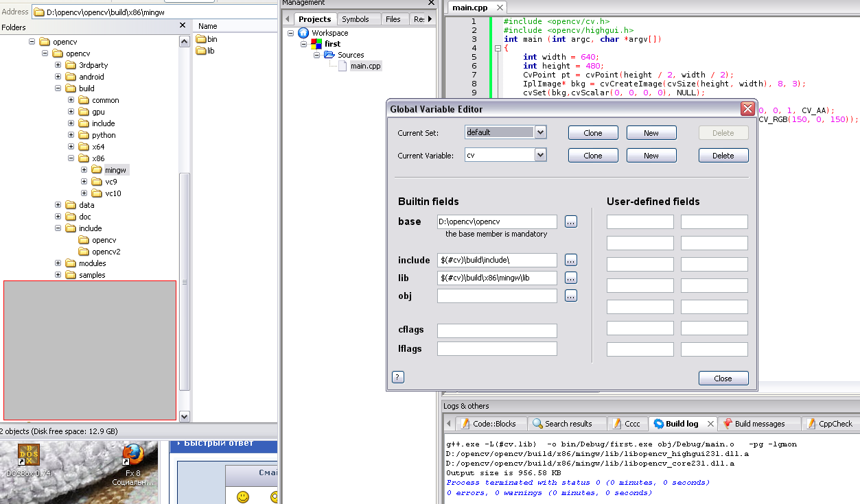Switch to the Symbols tab
This screenshot has height=504, width=860.
pyautogui.click(x=356, y=19)
